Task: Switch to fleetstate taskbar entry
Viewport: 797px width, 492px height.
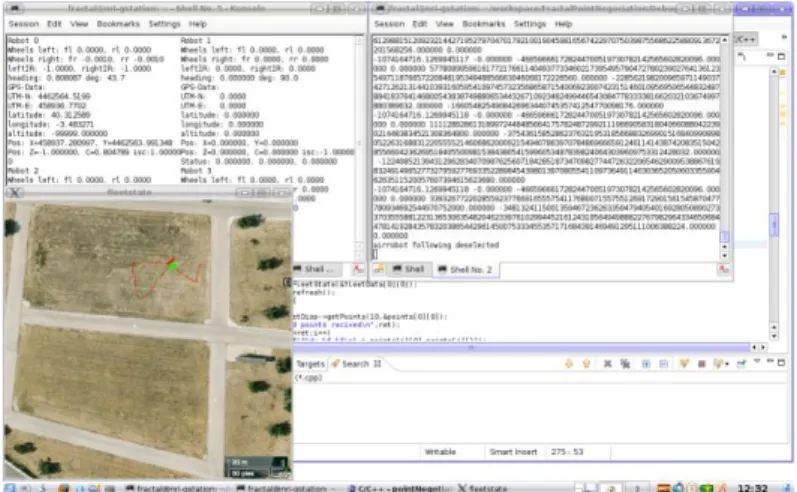Action: (x=483, y=488)
